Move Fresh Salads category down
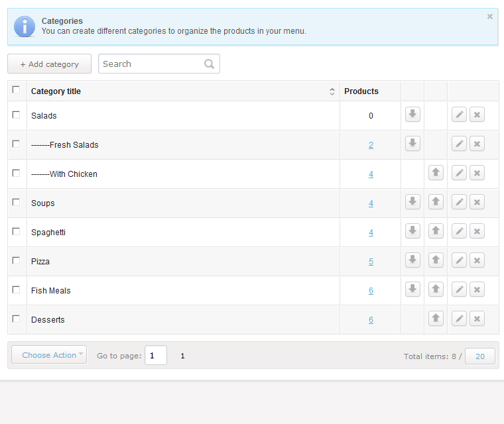504x424 pixels. pyautogui.click(x=412, y=144)
